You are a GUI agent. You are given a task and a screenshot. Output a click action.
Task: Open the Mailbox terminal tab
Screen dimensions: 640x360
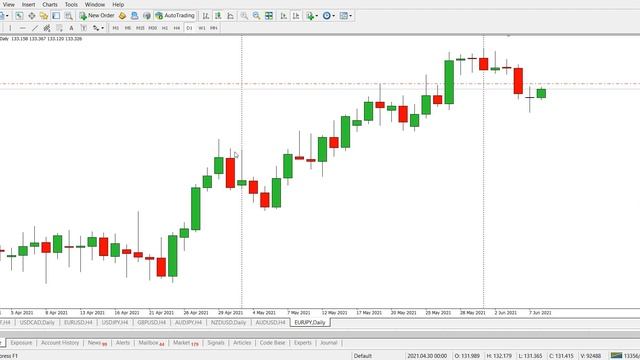coord(151,343)
